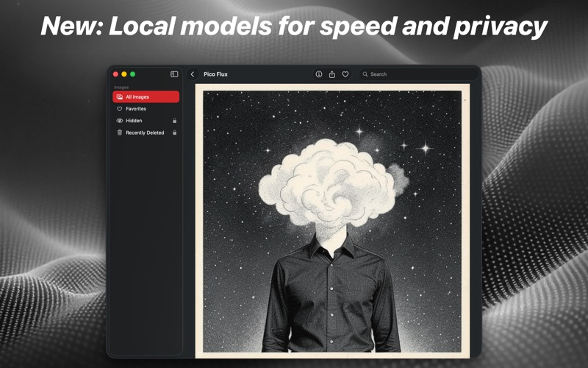Open the Favorites sidebar item
The width and height of the screenshot is (588, 368).
(x=136, y=109)
